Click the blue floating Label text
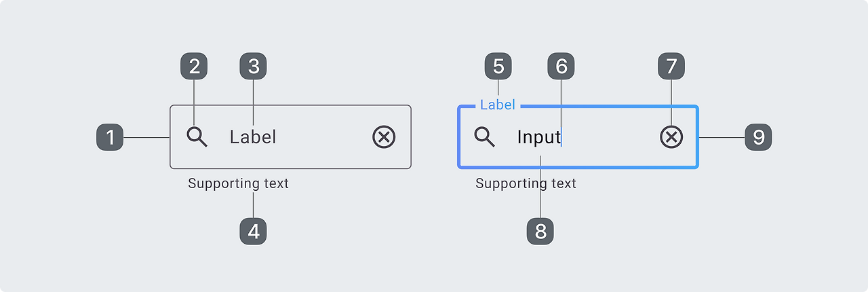The image size is (868, 292). click(x=498, y=105)
